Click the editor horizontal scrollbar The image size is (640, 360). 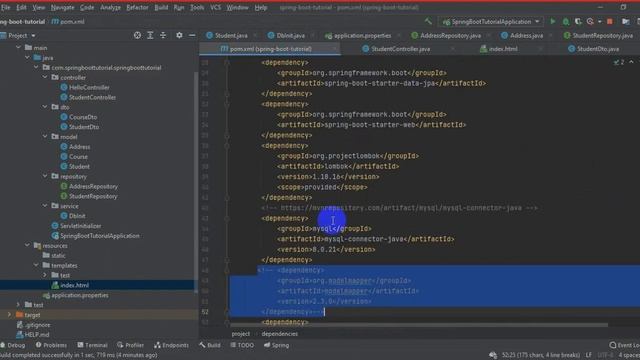click(x=419, y=325)
